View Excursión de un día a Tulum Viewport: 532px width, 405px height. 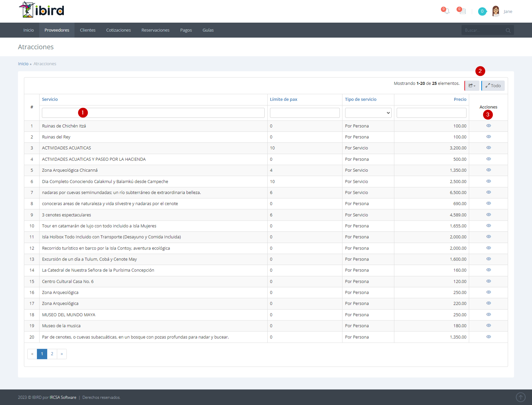coord(488,259)
